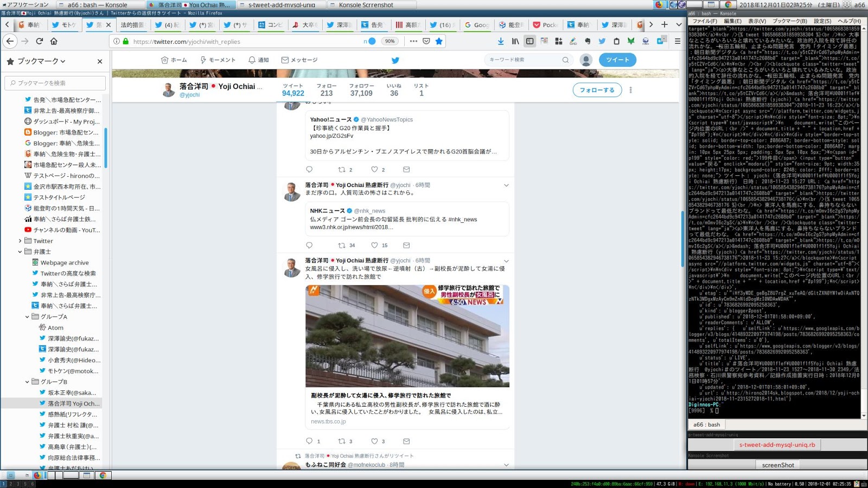Viewport: 868px width, 488px height.
Task: List all tabs dropdown arrow
Action: pyautogui.click(x=679, y=24)
